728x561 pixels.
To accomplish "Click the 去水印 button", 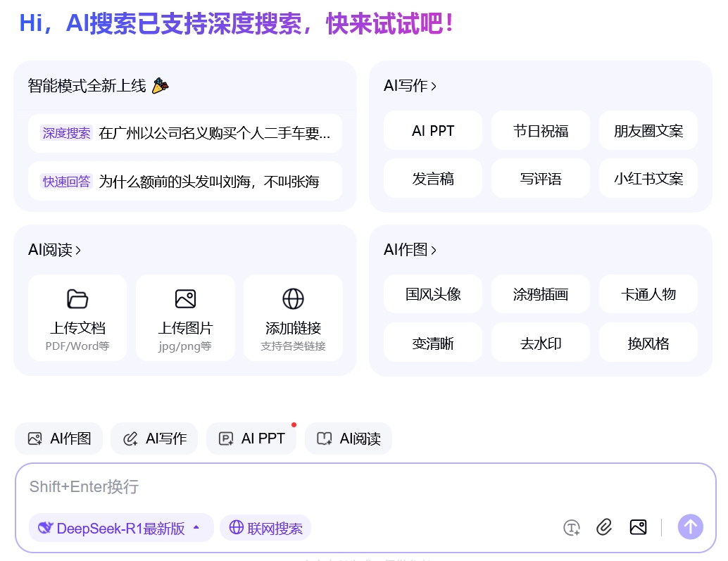I will [x=541, y=343].
